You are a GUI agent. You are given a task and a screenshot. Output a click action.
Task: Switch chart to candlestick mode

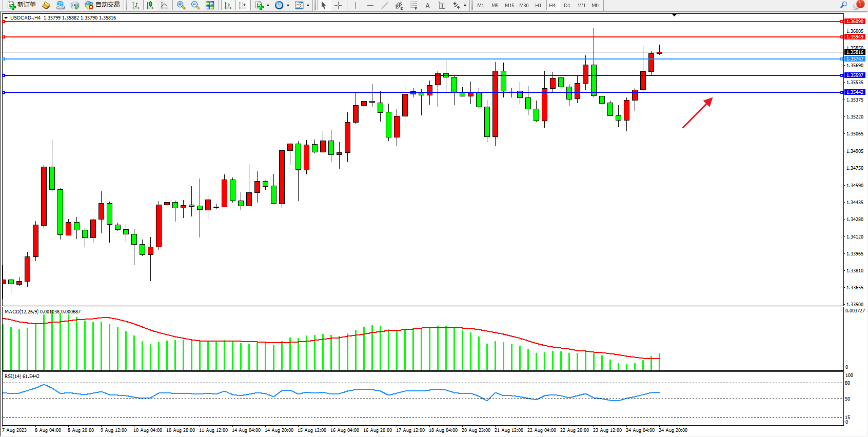pyautogui.click(x=150, y=5)
